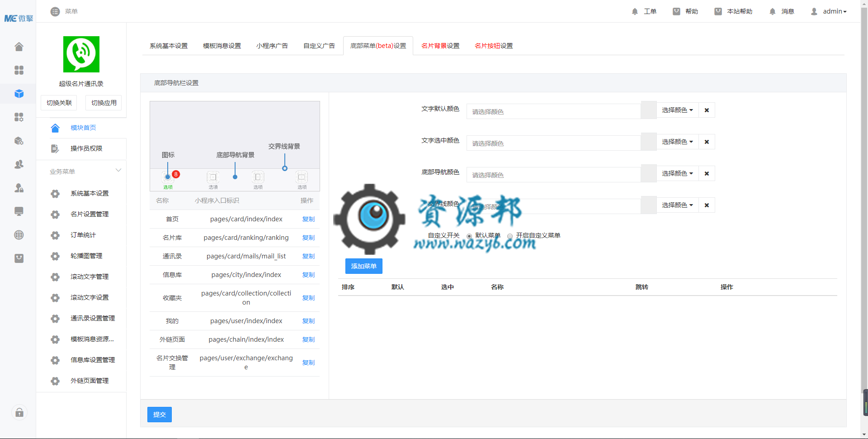The image size is (868, 439).
Task: Switch to the 模板消息设置 tab
Action: click(222, 46)
